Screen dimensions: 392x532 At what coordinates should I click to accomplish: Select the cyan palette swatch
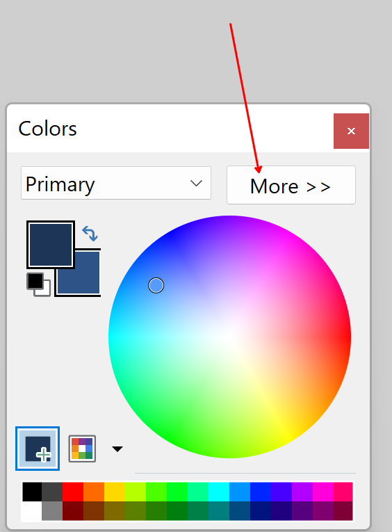219,491
